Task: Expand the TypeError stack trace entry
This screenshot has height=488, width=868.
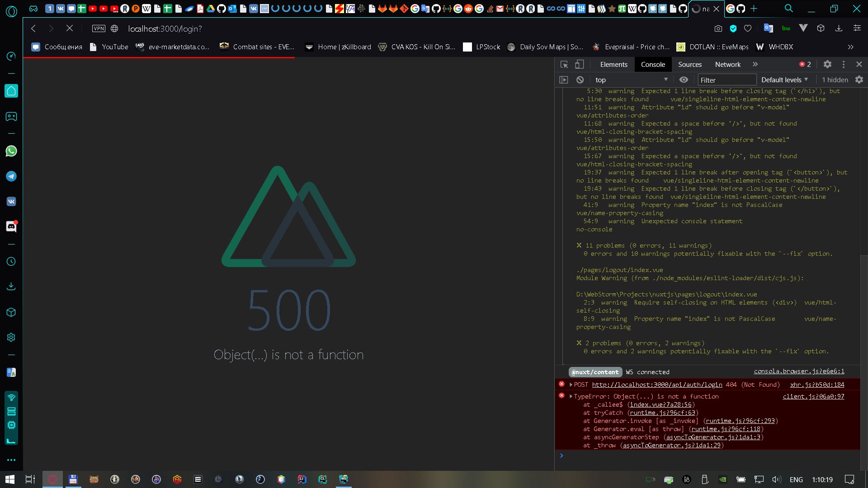Action: (x=571, y=396)
